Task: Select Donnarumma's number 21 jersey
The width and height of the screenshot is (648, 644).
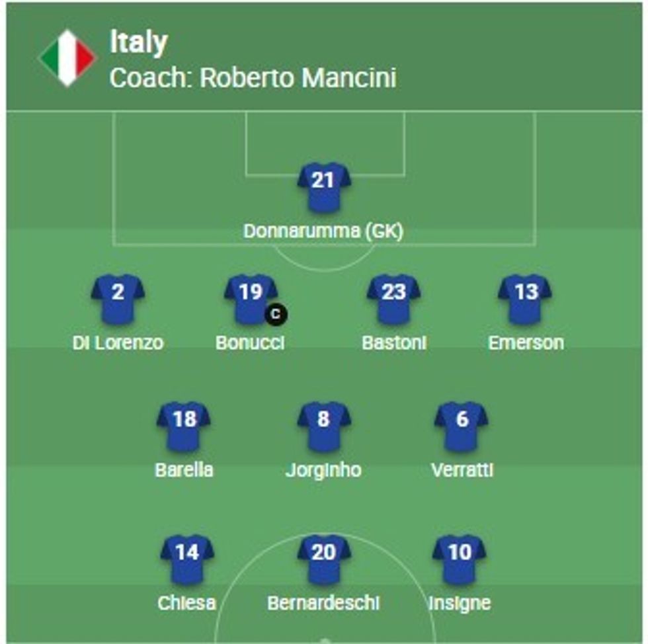Action: (x=323, y=186)
